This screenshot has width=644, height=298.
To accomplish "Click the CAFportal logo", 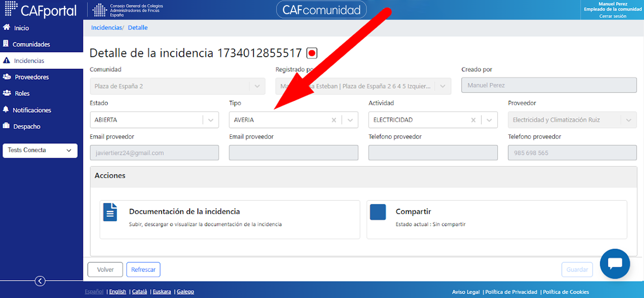I will tap(41, 10).
